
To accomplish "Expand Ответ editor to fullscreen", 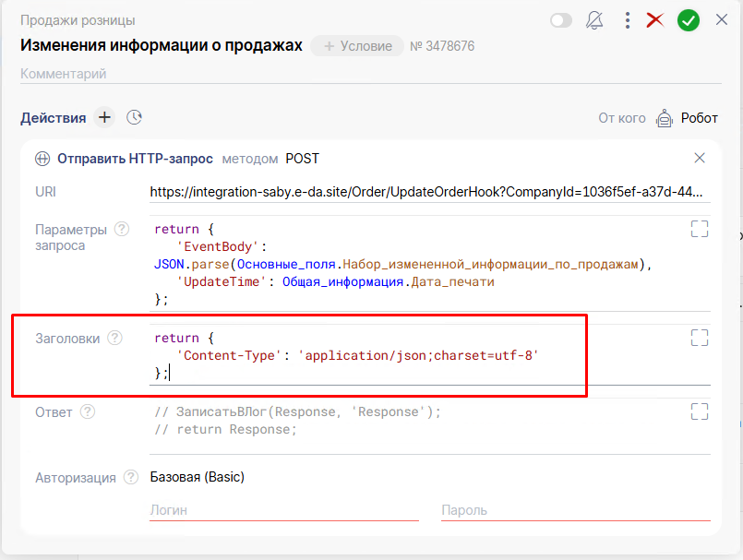I will pos(700,411).
